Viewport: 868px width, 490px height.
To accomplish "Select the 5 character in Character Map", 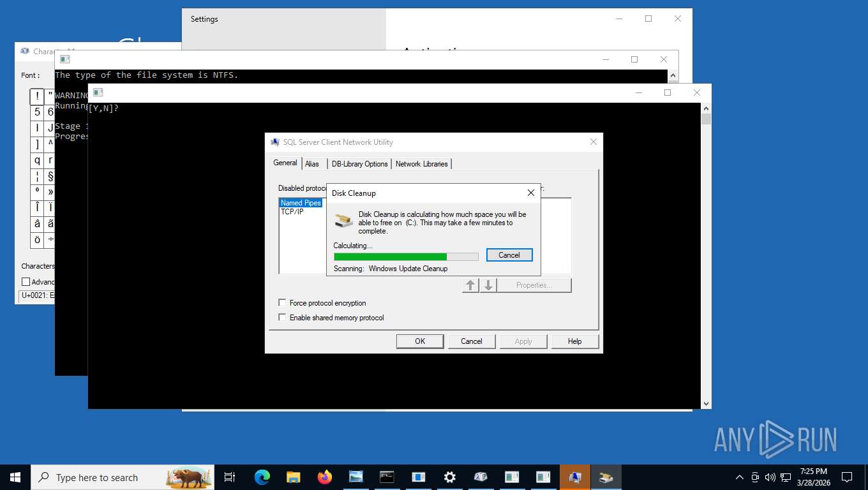I will tap(37, 112).
